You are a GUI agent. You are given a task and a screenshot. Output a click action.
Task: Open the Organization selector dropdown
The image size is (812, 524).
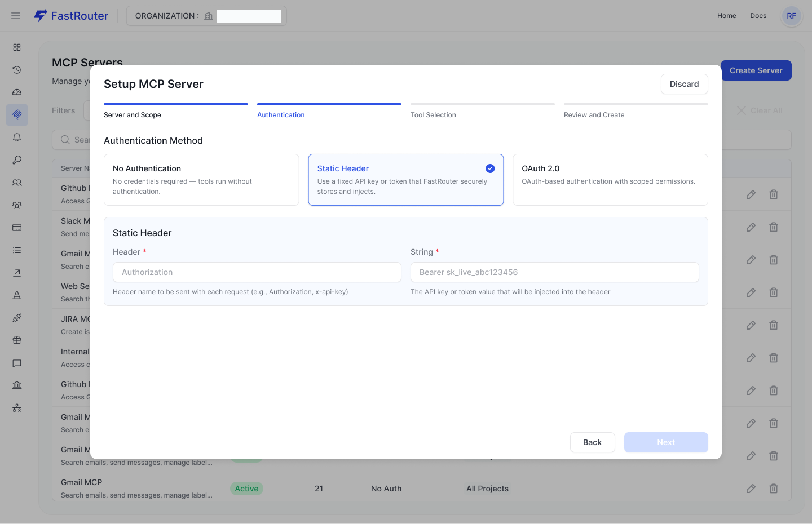click(206, 16)
